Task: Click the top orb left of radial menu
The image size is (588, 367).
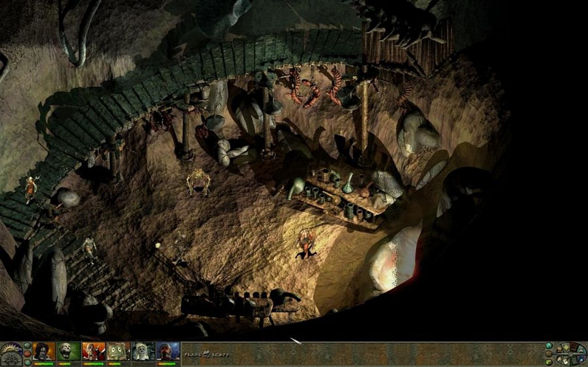Action: point(549,345)
